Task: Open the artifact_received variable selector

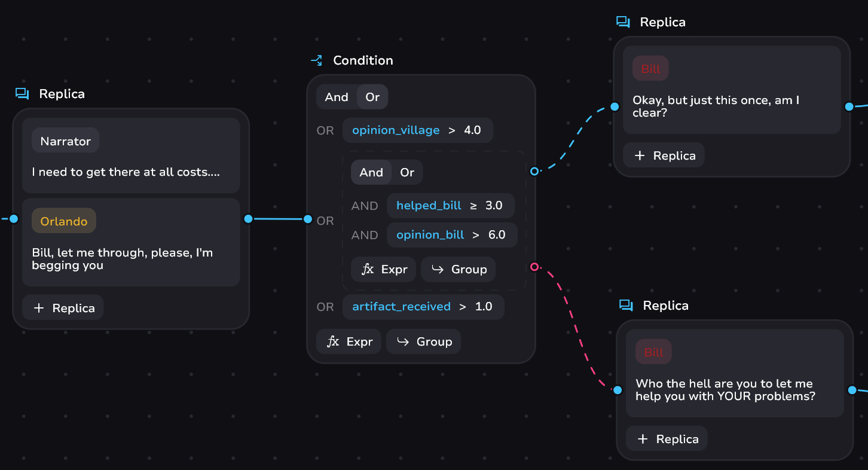Action: 401,306
